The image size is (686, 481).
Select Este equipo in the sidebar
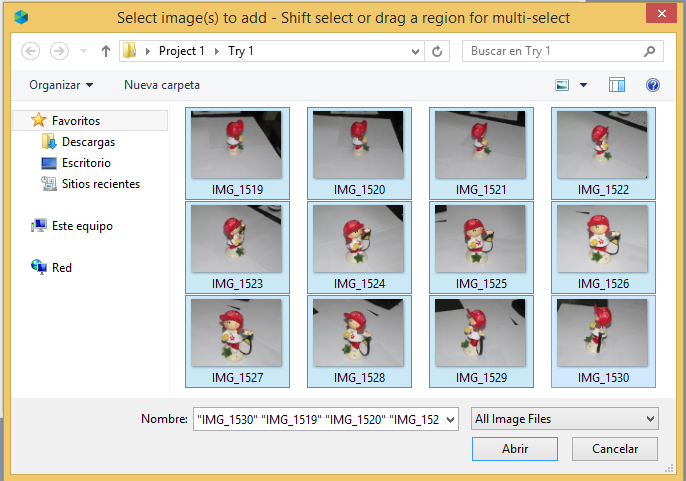tap(82, 226)
